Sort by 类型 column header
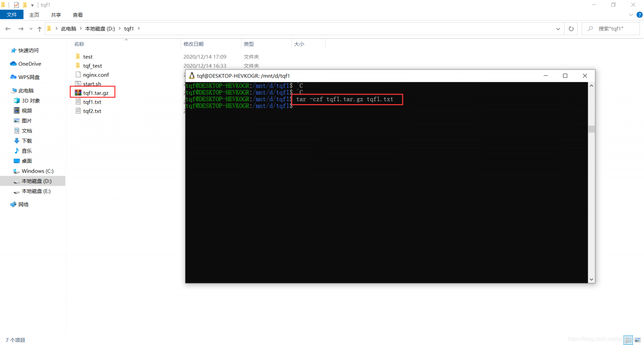Viewport: 644px width, 345px height. (x=249, y=44)
